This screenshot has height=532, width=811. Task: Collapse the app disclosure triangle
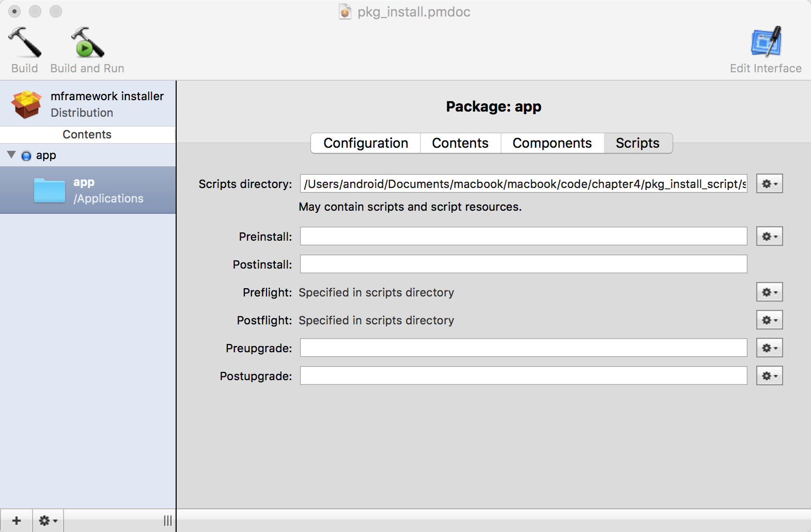pyautogui.click(x=11, y=155)
